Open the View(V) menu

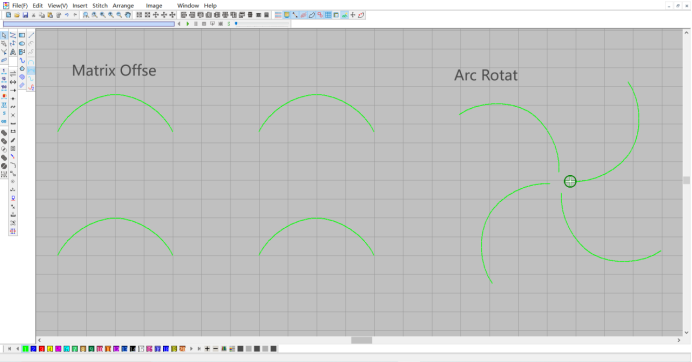pos(57,6)
